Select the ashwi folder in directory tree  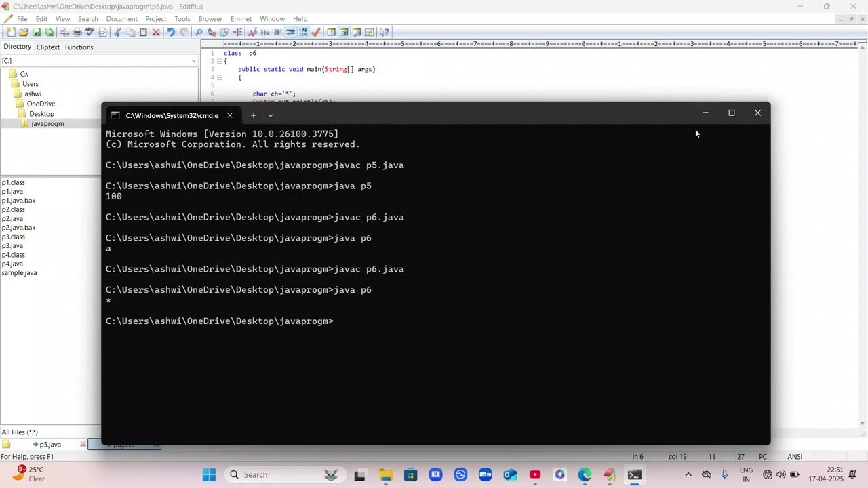33,94
